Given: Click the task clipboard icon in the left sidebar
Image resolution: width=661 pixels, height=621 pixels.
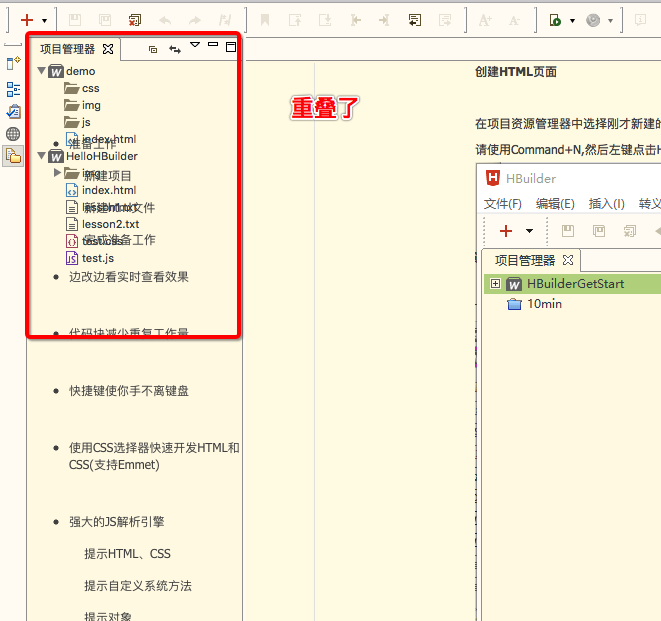Looking at the screenshot, I should [x=13, y=112].
